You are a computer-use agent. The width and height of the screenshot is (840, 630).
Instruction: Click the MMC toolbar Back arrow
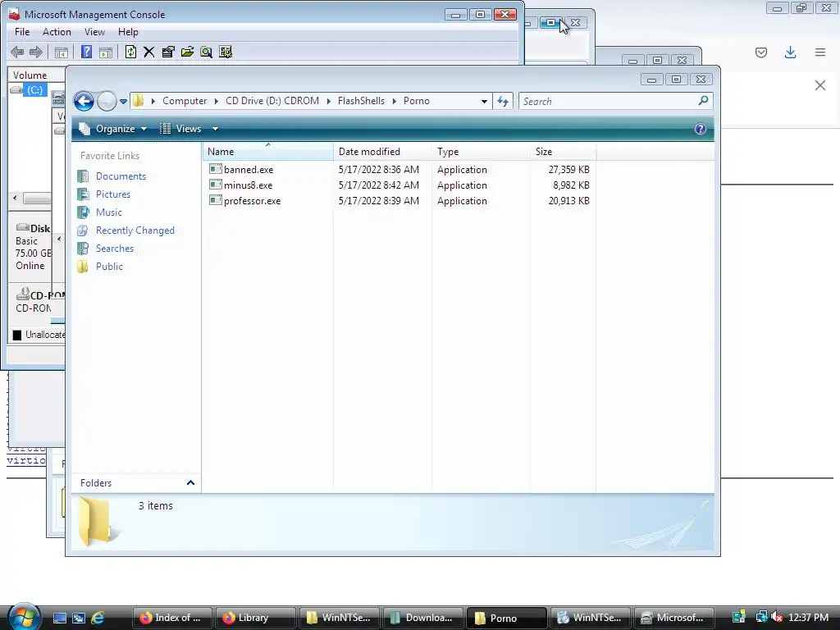click(17, 52)
